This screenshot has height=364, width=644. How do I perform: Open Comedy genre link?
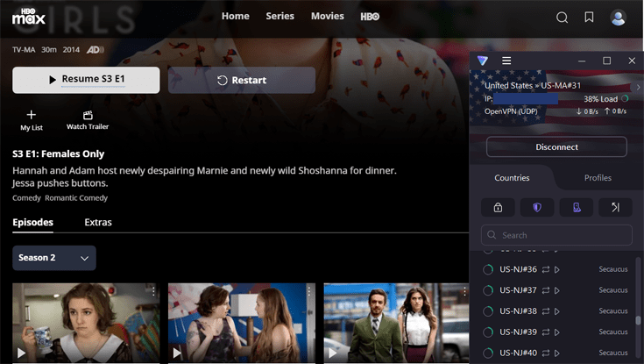point(26,198)
